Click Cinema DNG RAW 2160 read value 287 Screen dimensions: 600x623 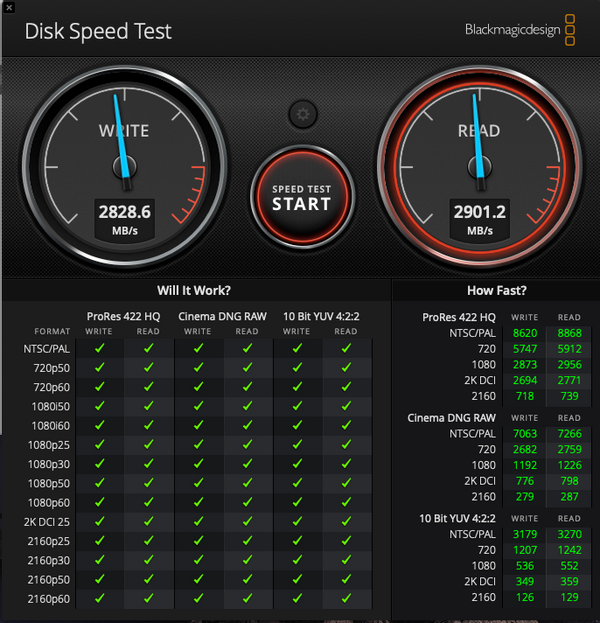tap(569, 497)
